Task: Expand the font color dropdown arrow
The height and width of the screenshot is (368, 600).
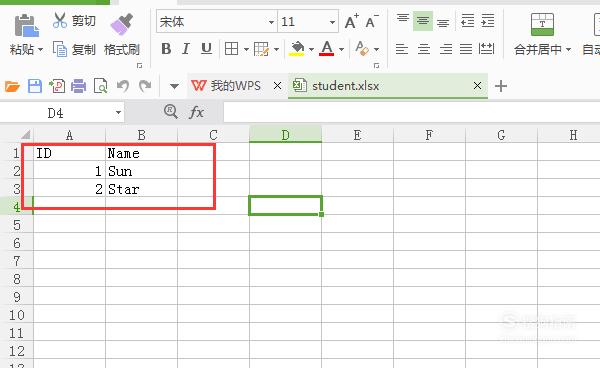Action: coord(341,49)
